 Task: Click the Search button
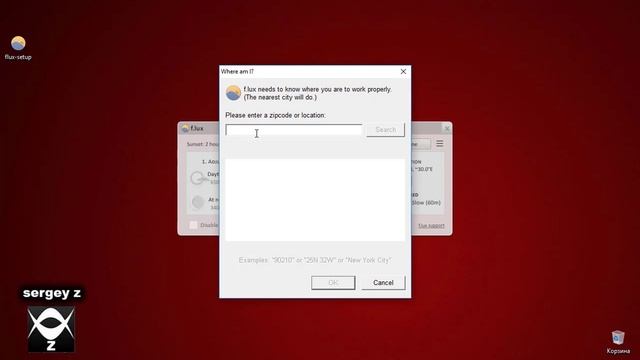(385, 130)
